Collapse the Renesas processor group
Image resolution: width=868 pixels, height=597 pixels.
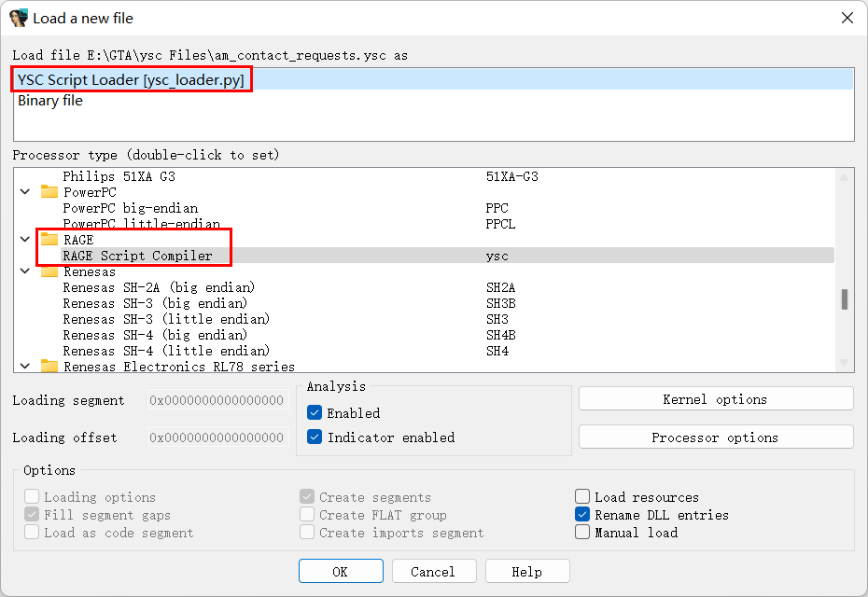coord(24,272)
